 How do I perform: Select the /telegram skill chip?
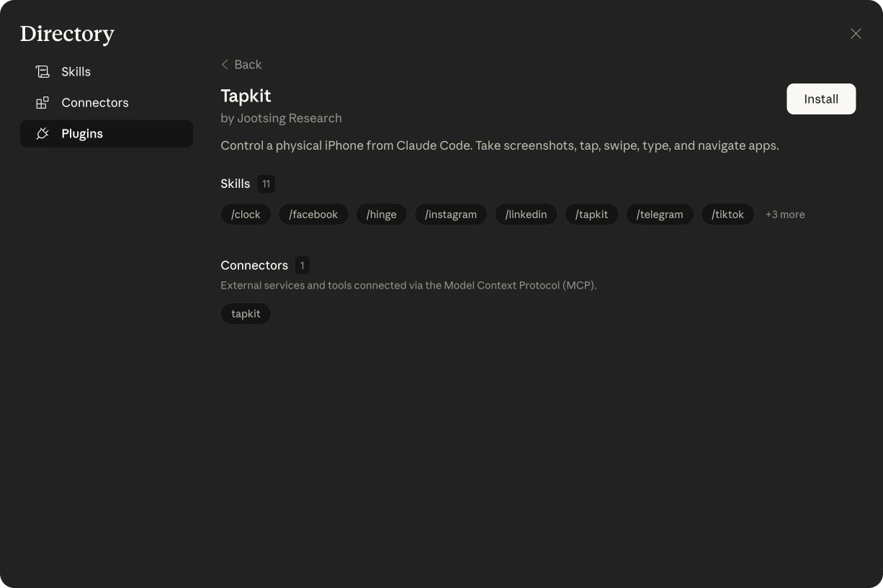[x=660, y=214]
